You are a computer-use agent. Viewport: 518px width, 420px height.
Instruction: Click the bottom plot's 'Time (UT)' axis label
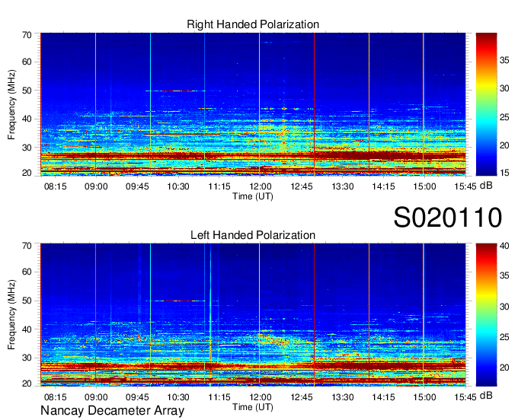pyautogui.click(x=253, y=407)
